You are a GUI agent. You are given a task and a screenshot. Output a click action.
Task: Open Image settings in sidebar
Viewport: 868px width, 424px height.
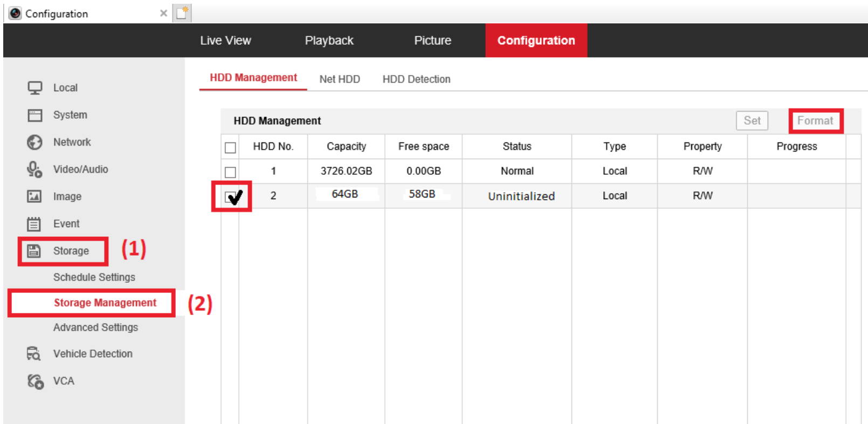tap(67, 196)
